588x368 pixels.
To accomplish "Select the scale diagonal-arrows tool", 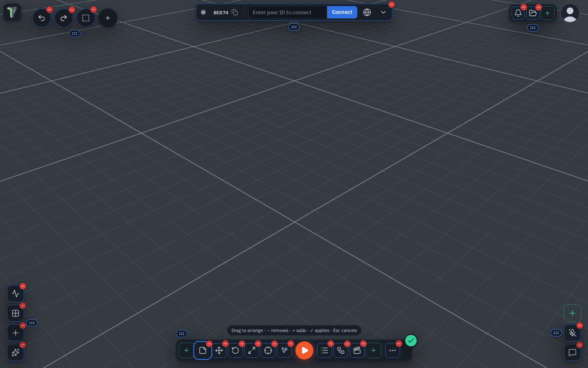I will pyautogui.click(x=252, y=350).
